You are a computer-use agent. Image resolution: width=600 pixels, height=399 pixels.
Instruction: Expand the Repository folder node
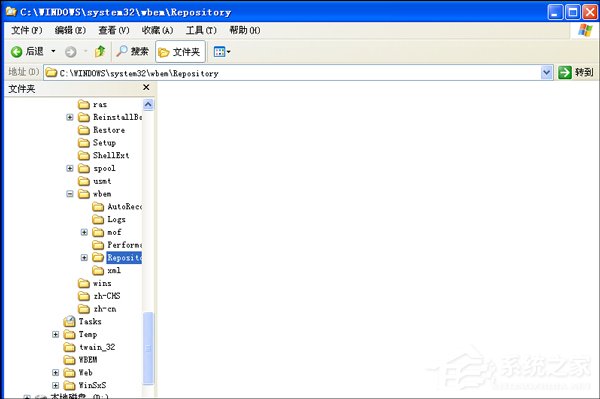84,258
